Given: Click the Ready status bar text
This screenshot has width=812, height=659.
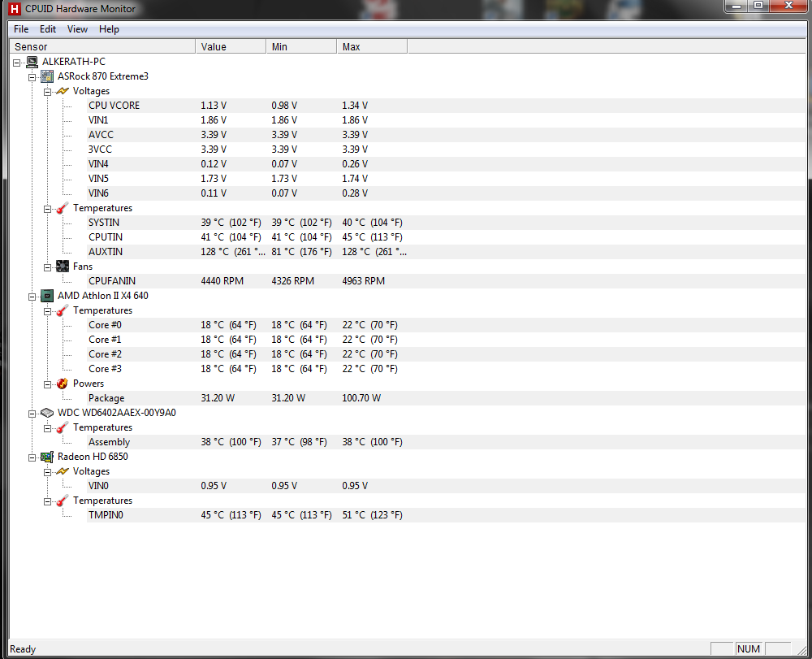Looking at the screenshot, I should pyautogui.click(x=23, y=649).
